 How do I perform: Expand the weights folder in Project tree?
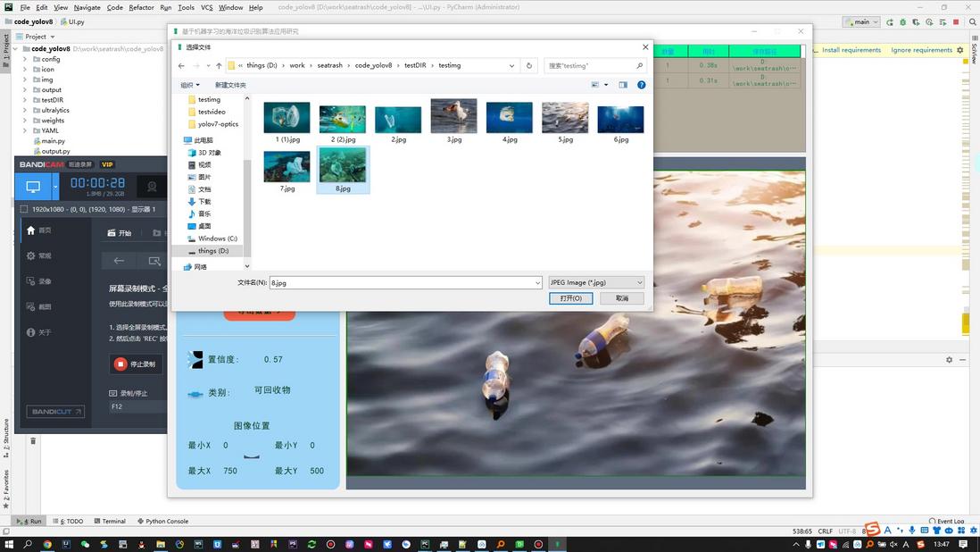(25, 121)
